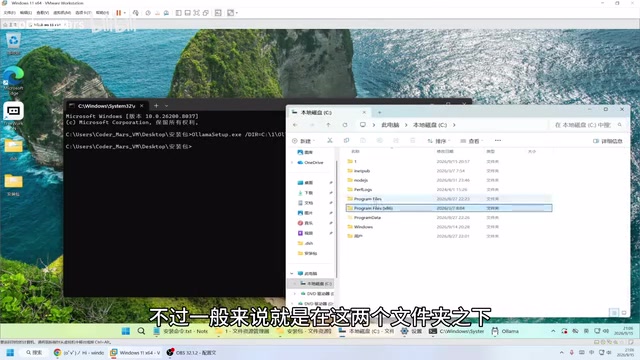This screenshot has width=640, height=360.
Task: Switch VMware to Unity mode icon
Action: (206, 13)
